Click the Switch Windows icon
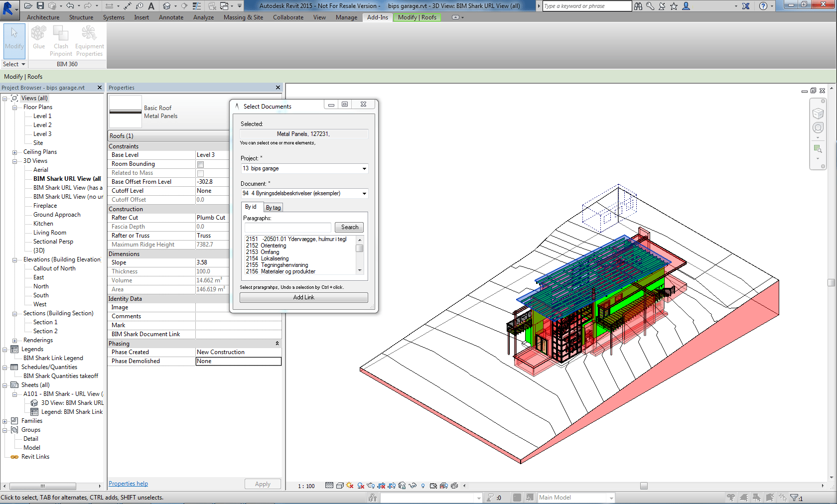 pos(225,6)
